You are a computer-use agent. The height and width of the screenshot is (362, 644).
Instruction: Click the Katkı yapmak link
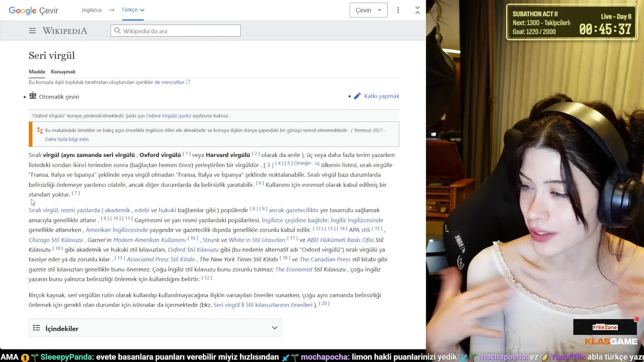[x=381, y=96]
